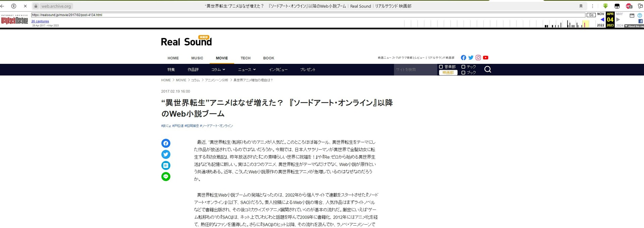Expand the About this capture panel
Image resolution: width=644 pixels, height=228 pixels.
(634, 26)
